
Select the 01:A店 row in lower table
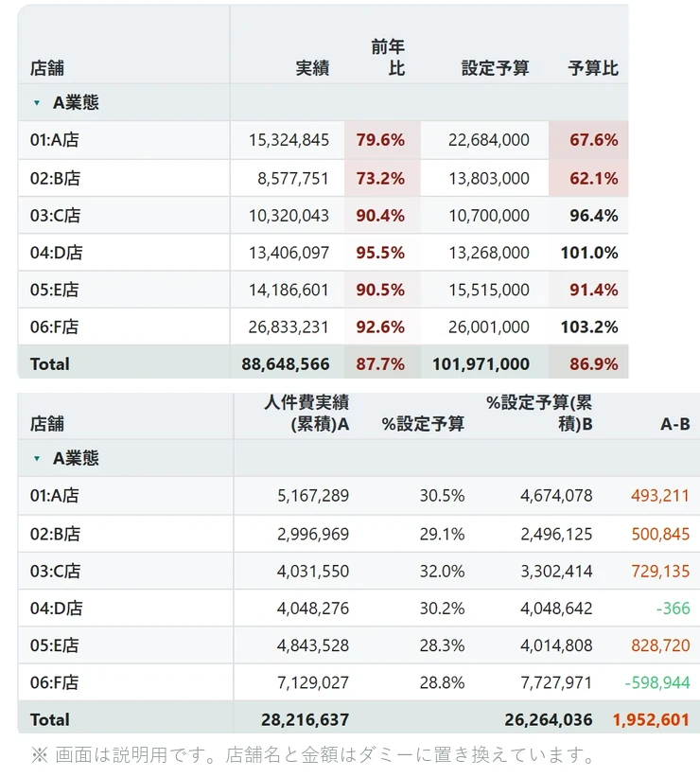(x=359, y=496)
